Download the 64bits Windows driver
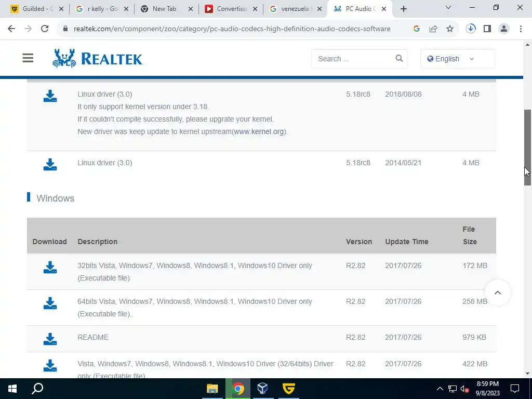The width and height of the screenshot is (532, 399). point(50,303)
